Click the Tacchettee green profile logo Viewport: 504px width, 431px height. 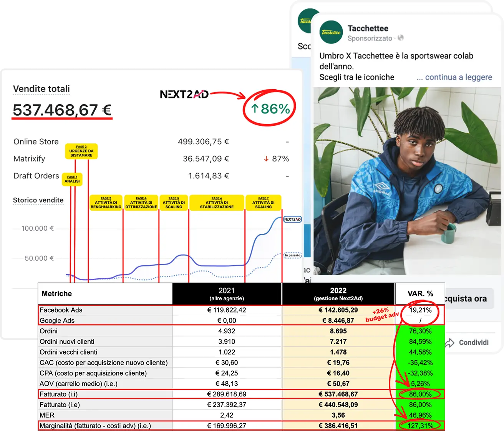pos(331,32)
